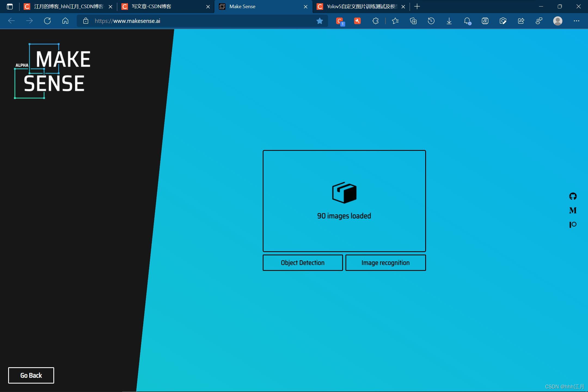Restore down the browser window
The image size is (588, 392).
point(560,7)
